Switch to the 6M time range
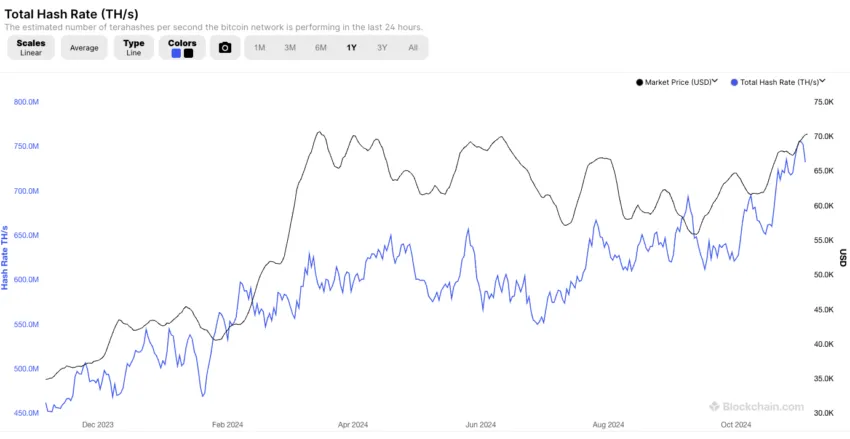The height and width of the screenshot is (439, 850). click(x=320, y=48)
